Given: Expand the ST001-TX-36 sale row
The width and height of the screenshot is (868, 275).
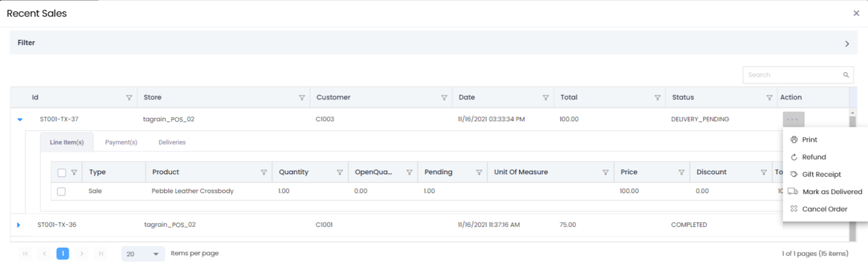Looking at the screenshot, I should click(18, 225).
